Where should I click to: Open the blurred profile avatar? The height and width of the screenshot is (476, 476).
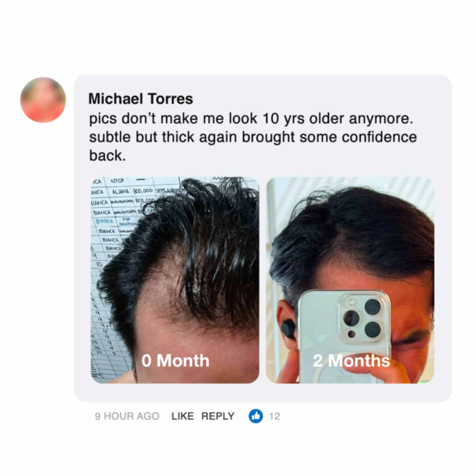tap(43, 100)
